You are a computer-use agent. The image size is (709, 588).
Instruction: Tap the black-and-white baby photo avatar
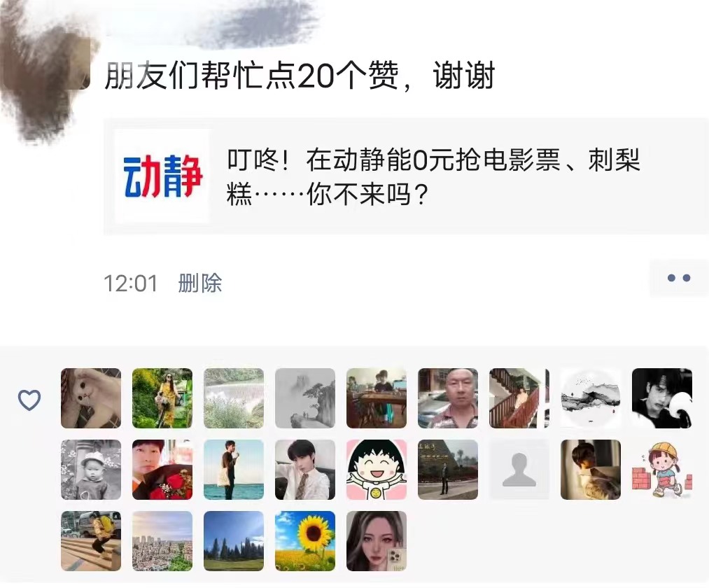(91, 470)
